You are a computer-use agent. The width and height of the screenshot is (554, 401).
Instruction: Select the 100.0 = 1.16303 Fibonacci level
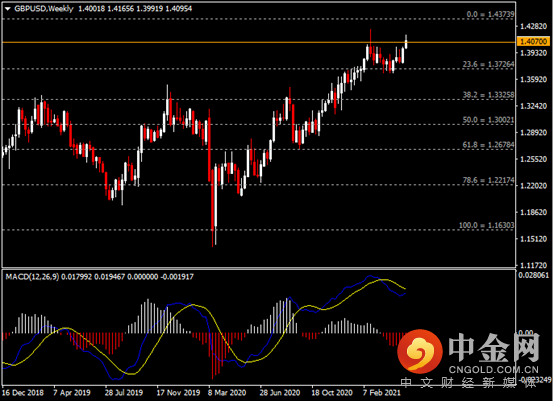coord(487,225)
